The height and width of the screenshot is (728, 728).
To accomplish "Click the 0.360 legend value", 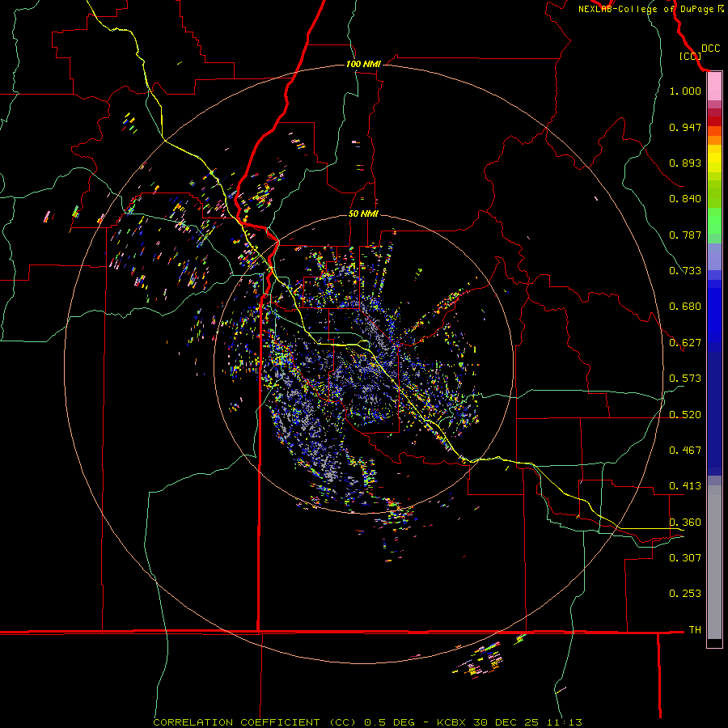I will tap(685, 523).
